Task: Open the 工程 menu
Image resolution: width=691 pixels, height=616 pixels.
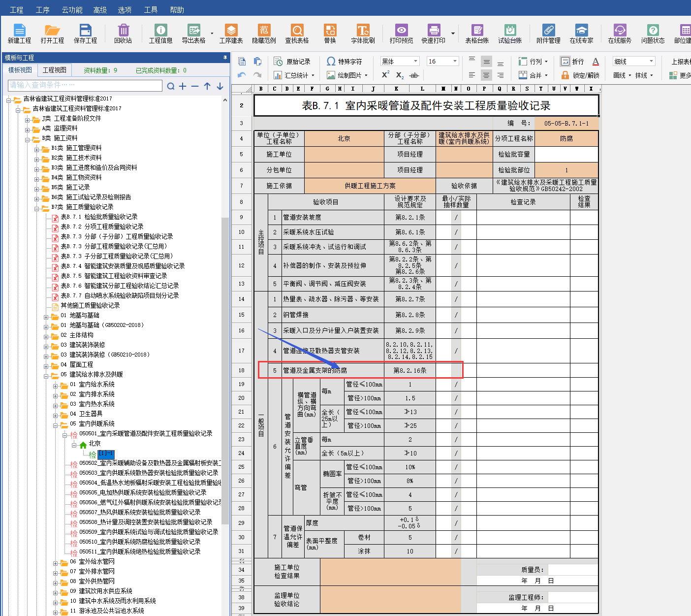Action: click(16, 10)
